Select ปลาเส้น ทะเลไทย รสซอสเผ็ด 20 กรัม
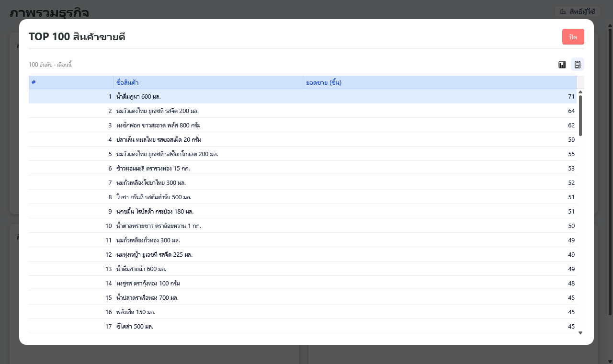This screenshot has height=364, width=613. coord(159,140)
